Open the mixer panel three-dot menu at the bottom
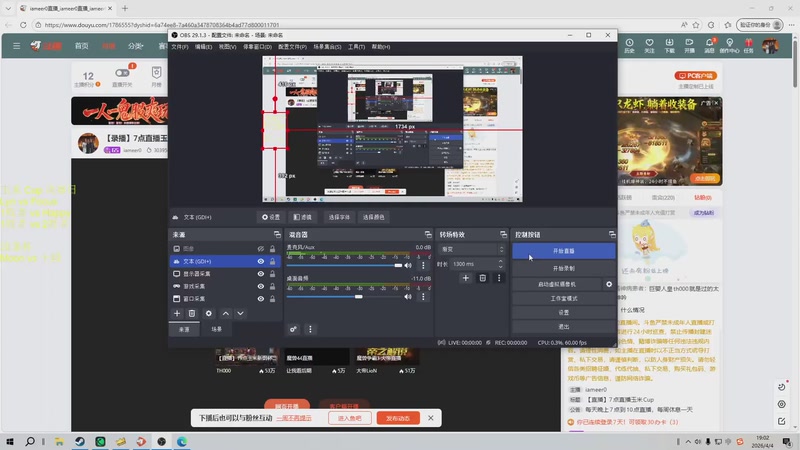 click(310, 329)
